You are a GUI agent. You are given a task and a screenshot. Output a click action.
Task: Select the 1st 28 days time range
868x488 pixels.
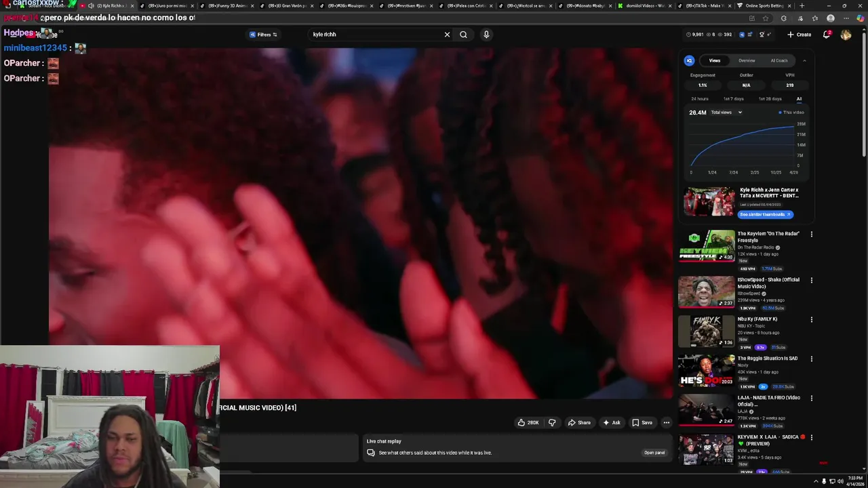point(770,99)
